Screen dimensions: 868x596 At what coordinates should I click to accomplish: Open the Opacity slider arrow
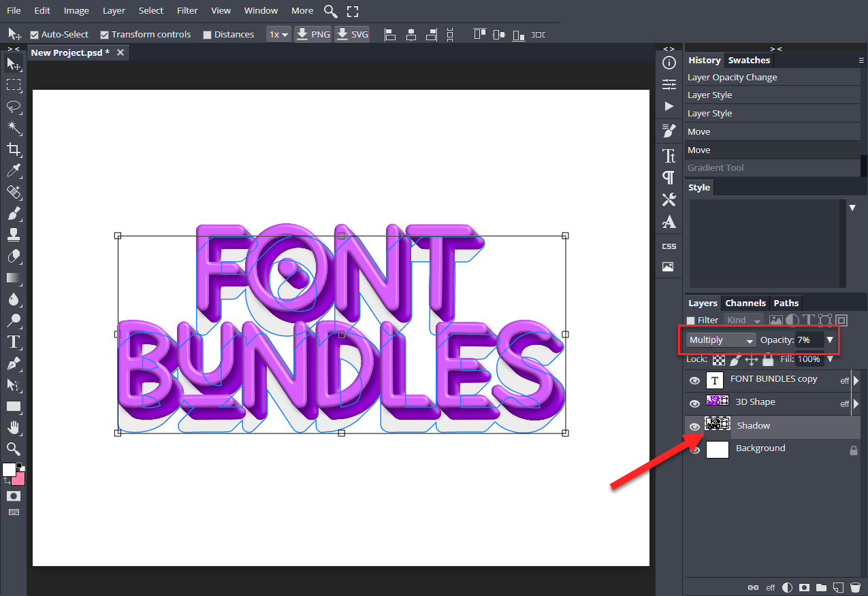click(830, 340)
